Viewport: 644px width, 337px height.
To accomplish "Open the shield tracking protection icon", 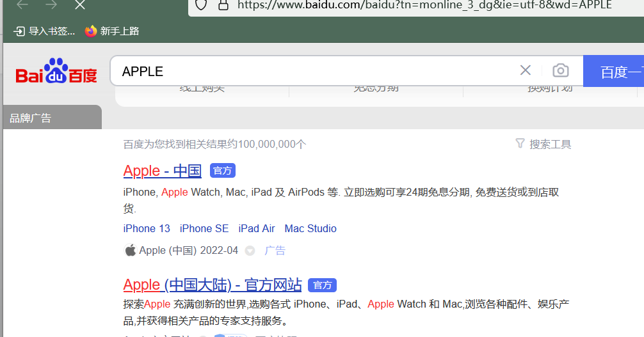I will (x=201, y=5).
